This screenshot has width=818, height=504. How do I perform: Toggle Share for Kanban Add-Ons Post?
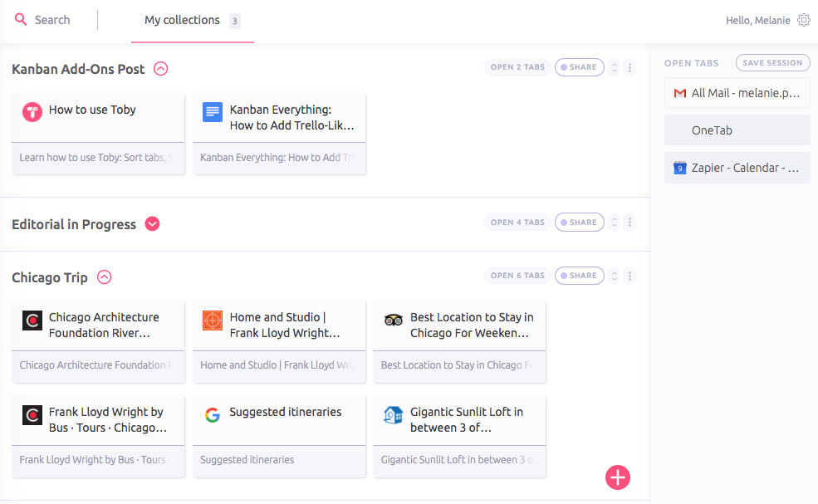[x=579, y=67]
